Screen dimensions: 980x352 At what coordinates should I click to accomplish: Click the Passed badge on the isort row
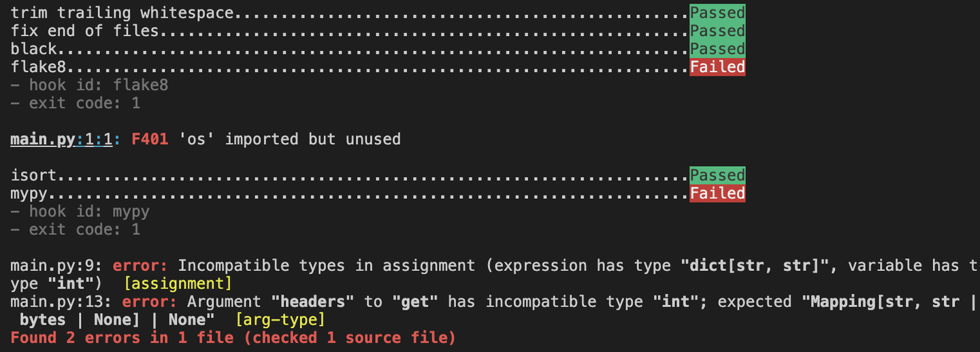click(x=717, y=176)
